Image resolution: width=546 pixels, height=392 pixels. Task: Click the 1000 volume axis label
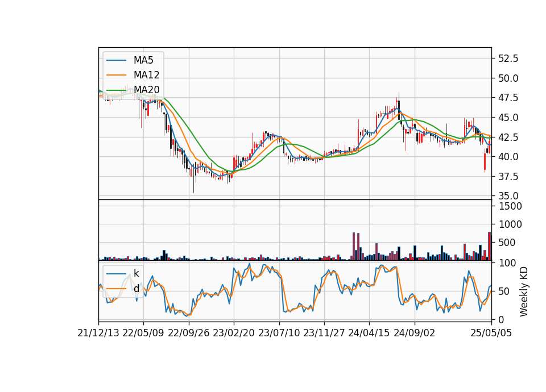(x=510, y=224)
